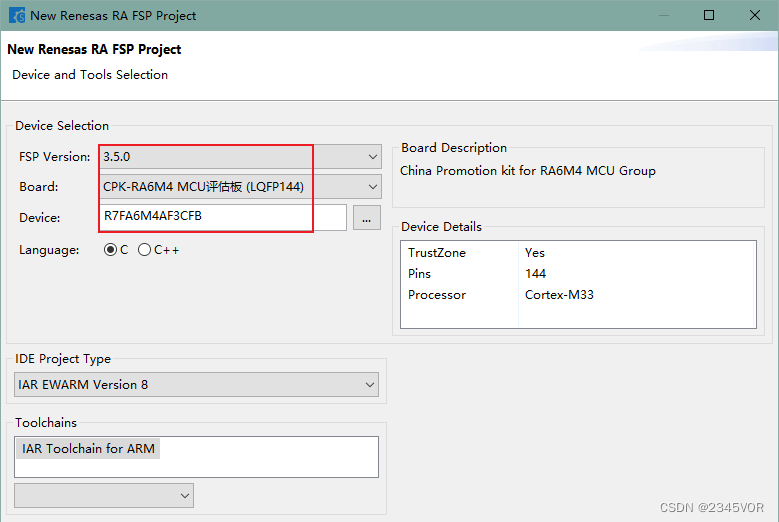Screen dimensions: 779x522
Task: Click the Device name input field
Action: [224, 217]
